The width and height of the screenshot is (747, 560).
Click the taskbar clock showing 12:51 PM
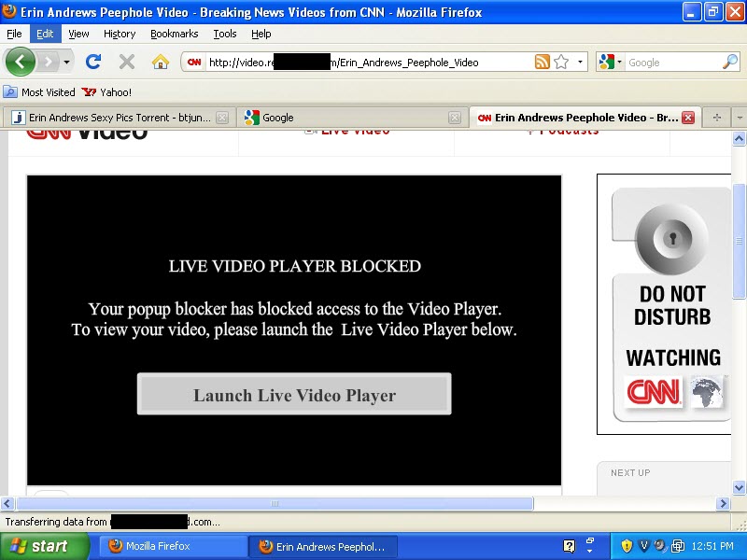pos(712,546)
